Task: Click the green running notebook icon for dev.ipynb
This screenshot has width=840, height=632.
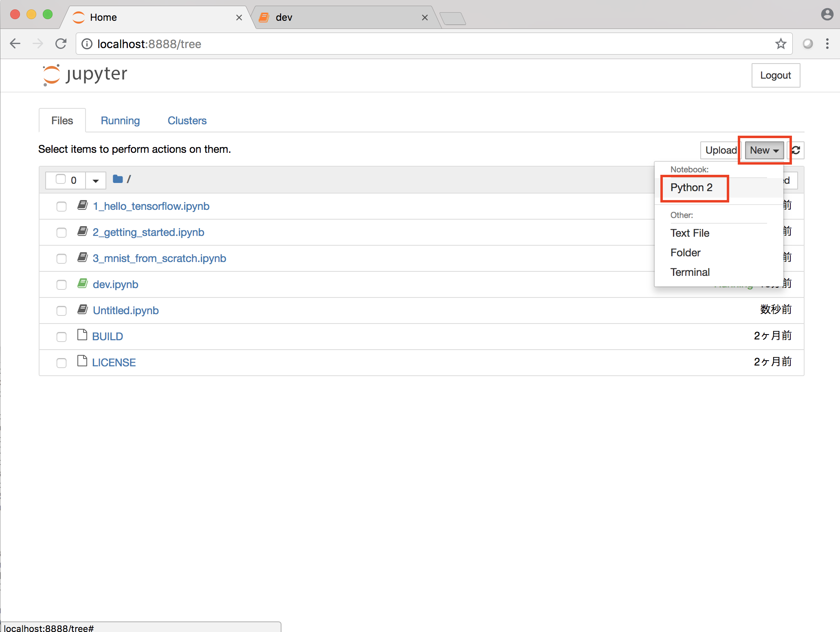Action: pyautogui.click(x=83, y=284)
